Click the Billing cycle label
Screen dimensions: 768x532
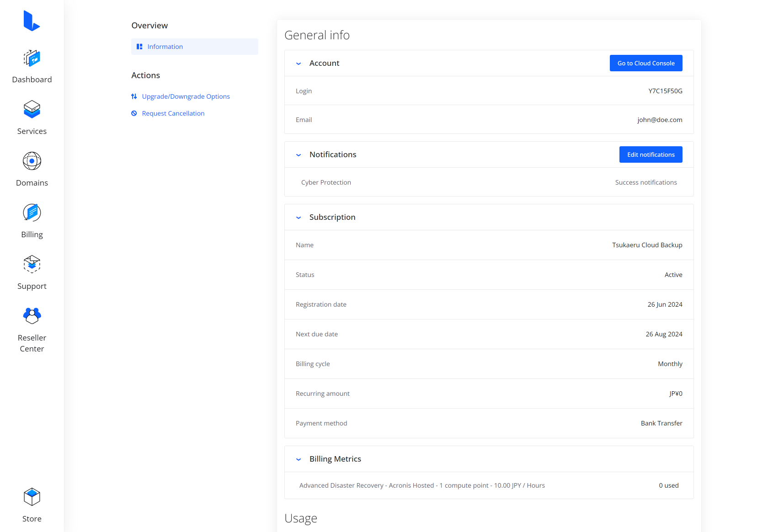click(x=313, y=364)
